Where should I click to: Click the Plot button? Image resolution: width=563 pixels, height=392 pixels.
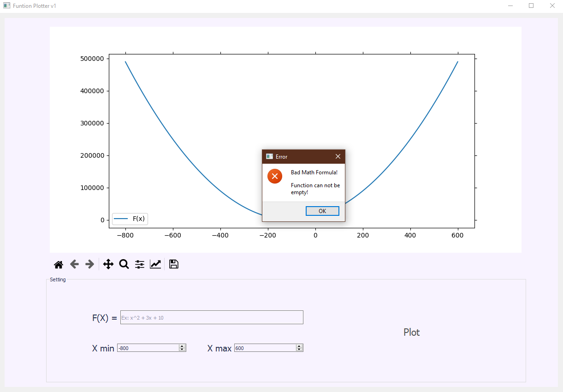point(412,332)
